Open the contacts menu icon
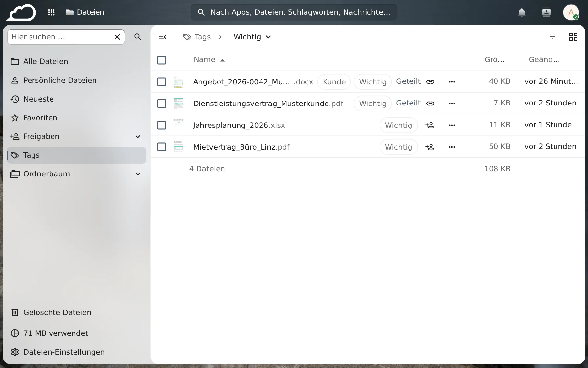The image size is (588, 368). (546, 12)
